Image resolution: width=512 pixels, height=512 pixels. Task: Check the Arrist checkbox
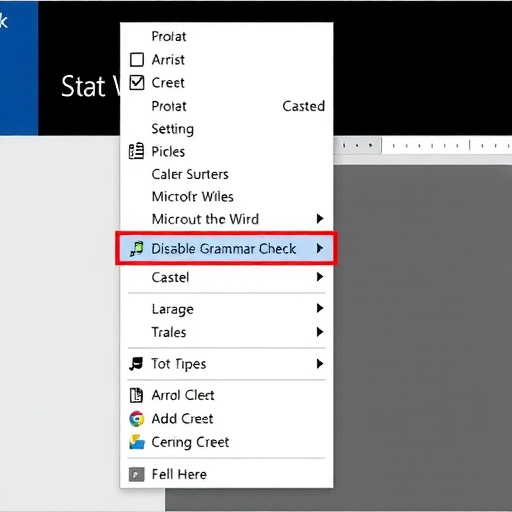coord(137,60)
